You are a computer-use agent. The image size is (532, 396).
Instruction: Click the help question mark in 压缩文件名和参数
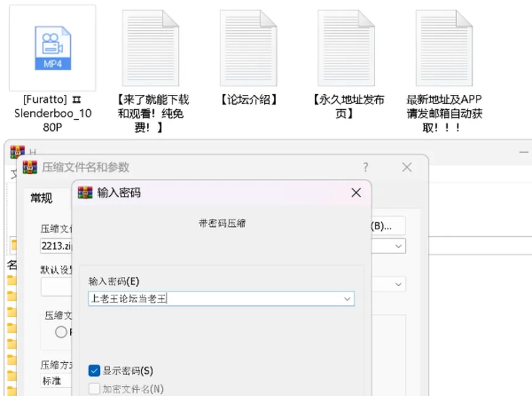pyautogui.click(x=365, y=167)
